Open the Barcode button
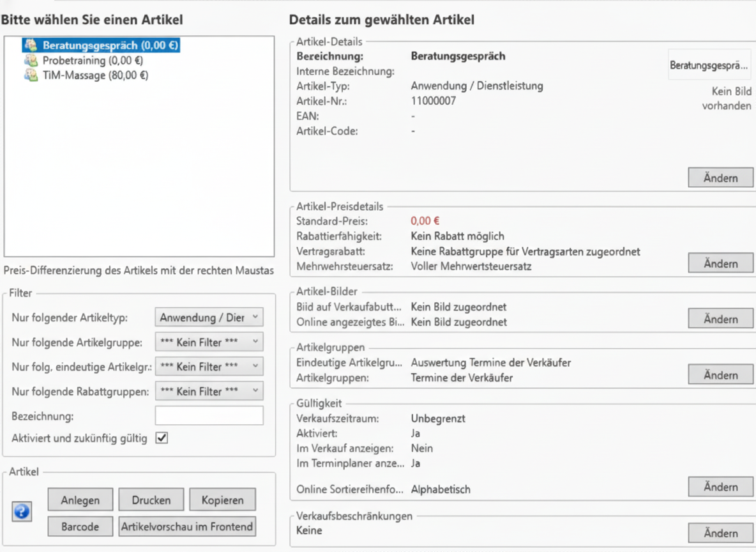The image size is (756, 552). click(80, 527)
